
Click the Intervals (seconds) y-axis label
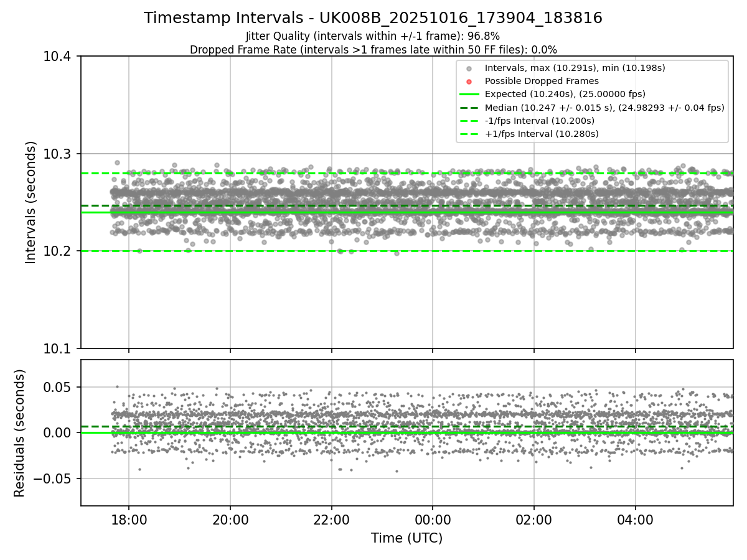click(31, 202)
